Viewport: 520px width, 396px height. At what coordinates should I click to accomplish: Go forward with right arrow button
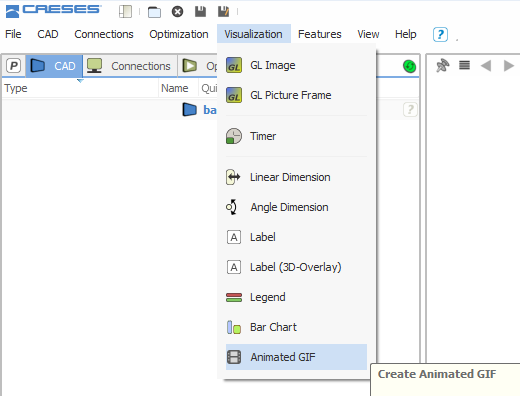point(509,66)
